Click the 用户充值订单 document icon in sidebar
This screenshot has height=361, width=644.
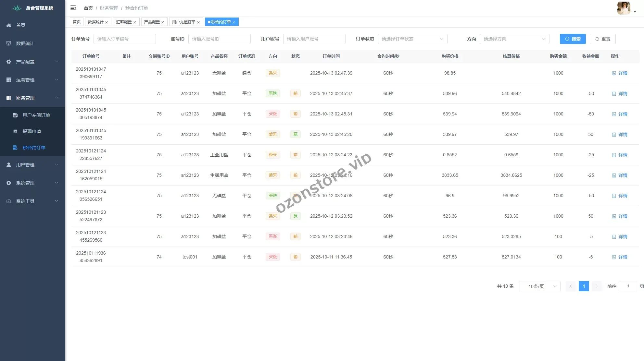pyautogui.click(x=15, y=115)
